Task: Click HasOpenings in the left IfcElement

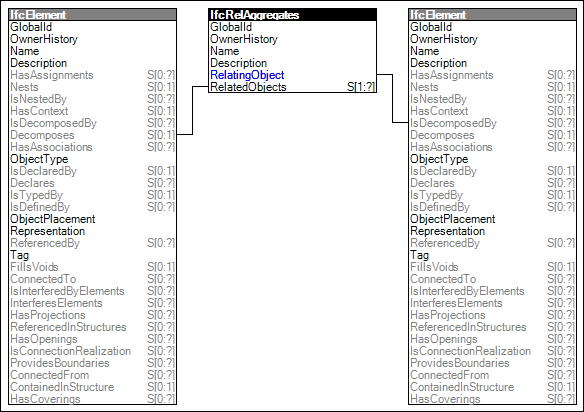Action: click(92, 339)
